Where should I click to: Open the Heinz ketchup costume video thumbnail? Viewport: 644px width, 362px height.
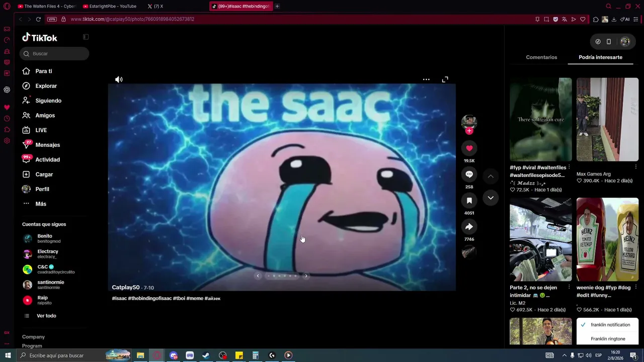pos(607,239)
